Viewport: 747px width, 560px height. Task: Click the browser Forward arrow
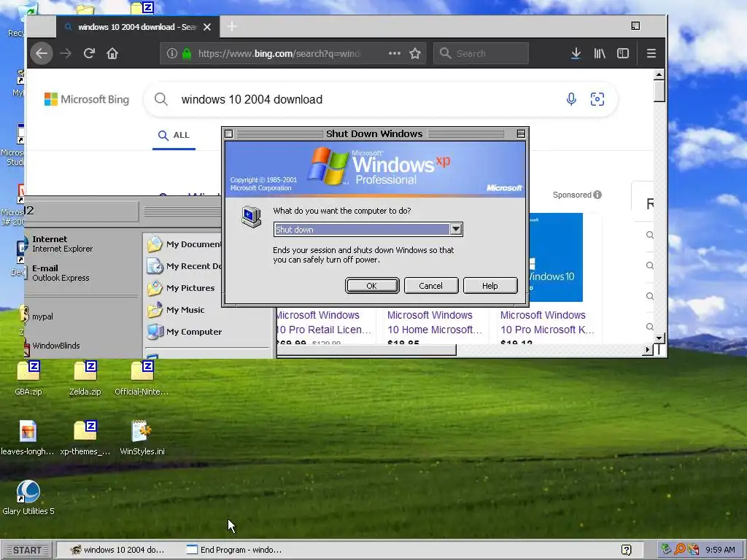coord(65,53)
